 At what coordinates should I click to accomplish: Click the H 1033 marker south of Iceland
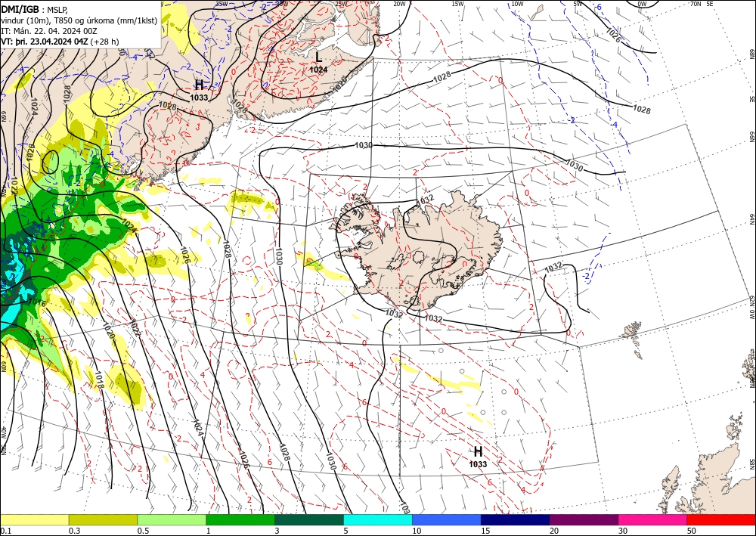click(x=478, y=457)
